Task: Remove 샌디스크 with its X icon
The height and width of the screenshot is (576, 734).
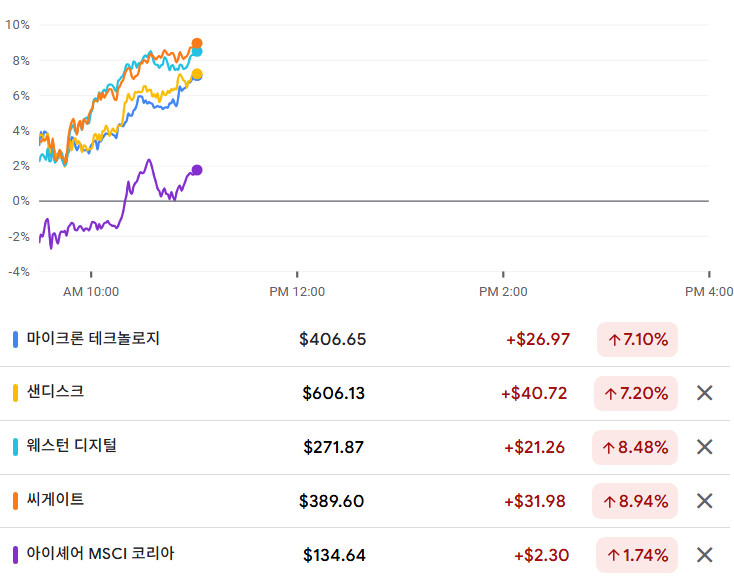Action: pos(704,393)
